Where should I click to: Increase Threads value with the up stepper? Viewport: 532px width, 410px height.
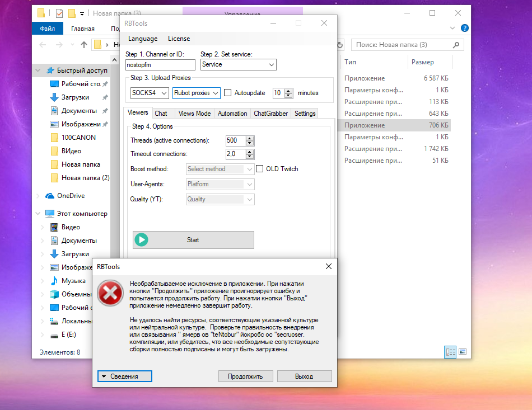tap(248, 138)
